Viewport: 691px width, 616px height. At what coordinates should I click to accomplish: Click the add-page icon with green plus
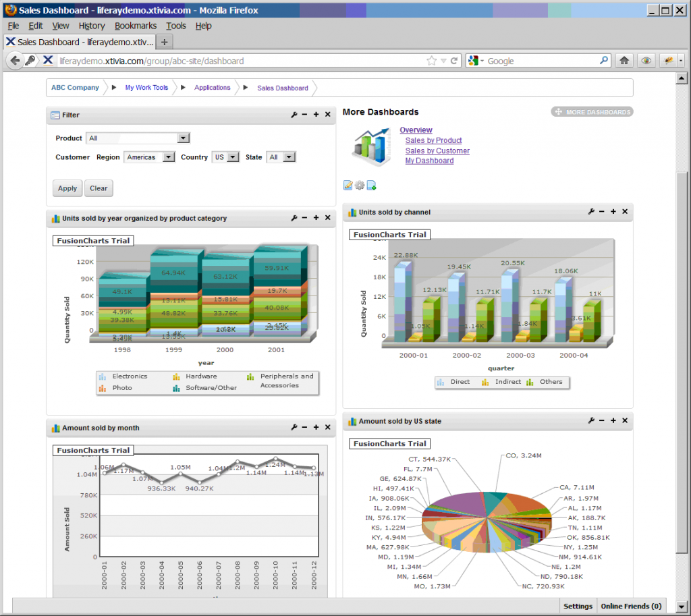coord(370,185)
